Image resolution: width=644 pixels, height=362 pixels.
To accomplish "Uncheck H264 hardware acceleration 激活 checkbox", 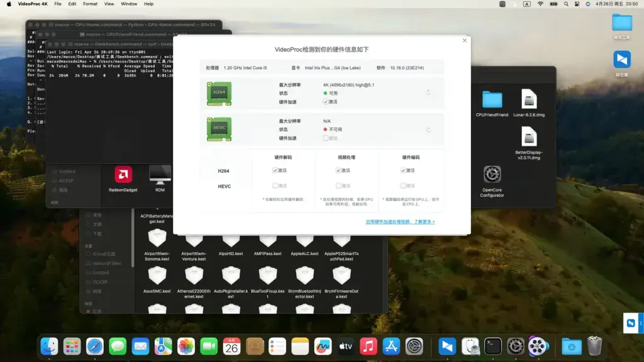I will point(325,101).
